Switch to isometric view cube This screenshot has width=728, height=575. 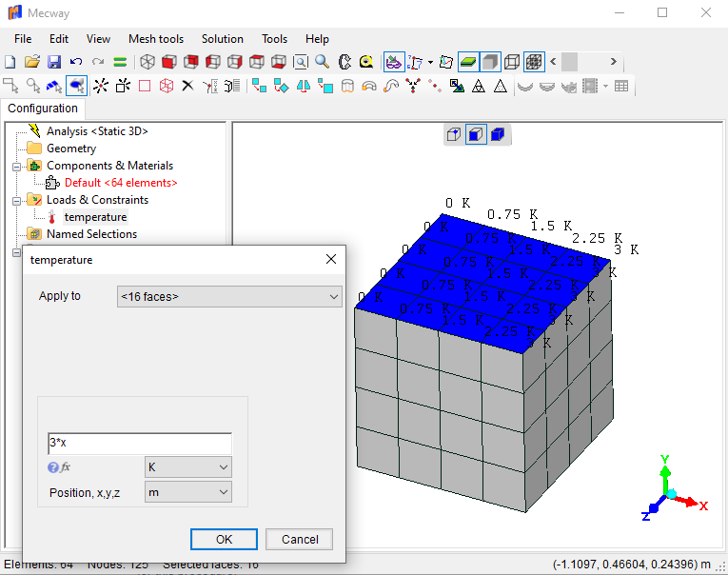click(148, 62)
